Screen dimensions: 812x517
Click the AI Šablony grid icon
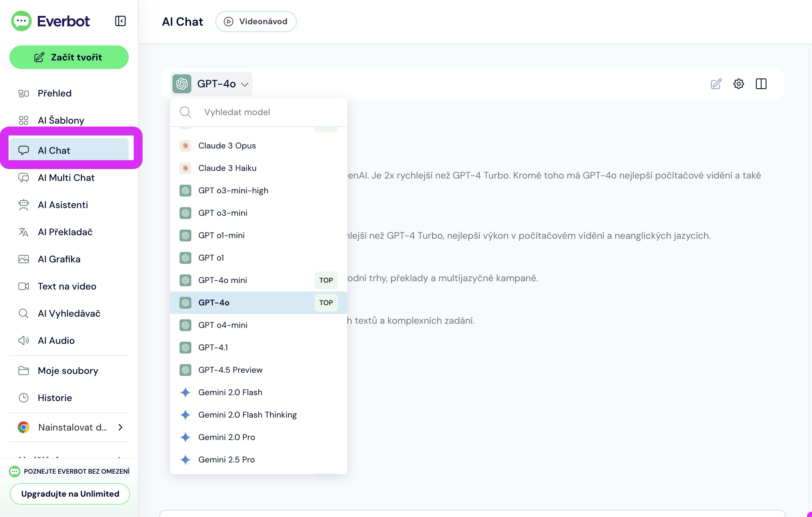(x=24, y=120)
